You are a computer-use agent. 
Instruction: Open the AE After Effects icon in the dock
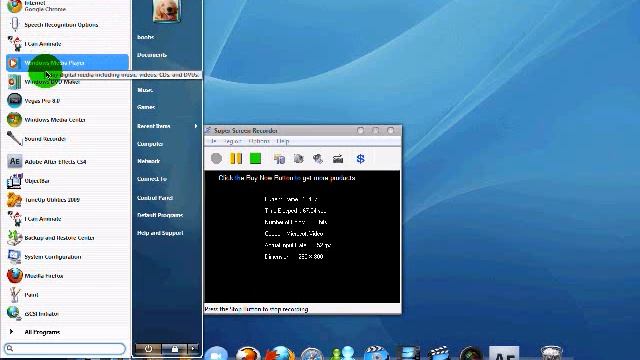pyautogui.click(x=504, y=353)
